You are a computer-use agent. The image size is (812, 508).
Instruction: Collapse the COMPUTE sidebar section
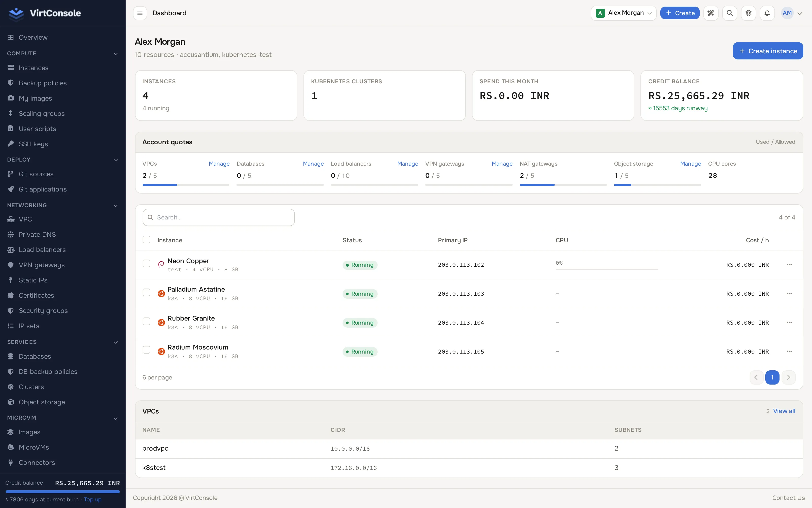(116, 54)
